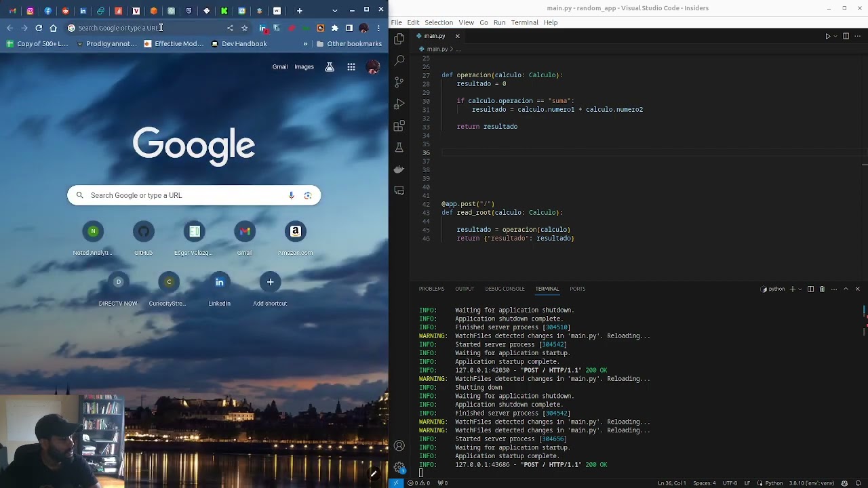
Task: Click the remote window indicator in status bar
Action: 396,483
